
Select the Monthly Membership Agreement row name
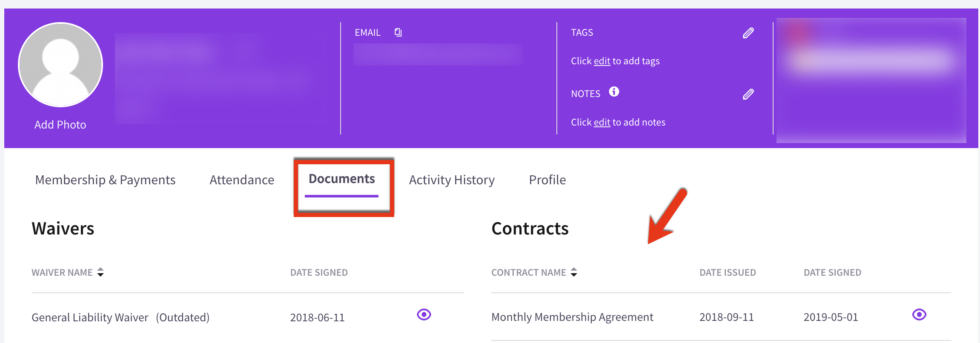point(572,317)
